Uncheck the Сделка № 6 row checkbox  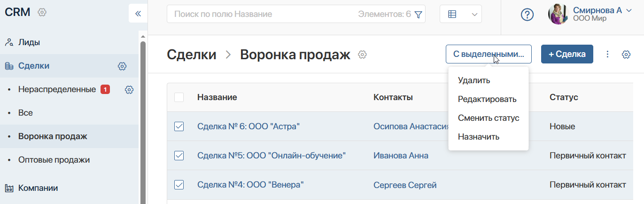179,126
